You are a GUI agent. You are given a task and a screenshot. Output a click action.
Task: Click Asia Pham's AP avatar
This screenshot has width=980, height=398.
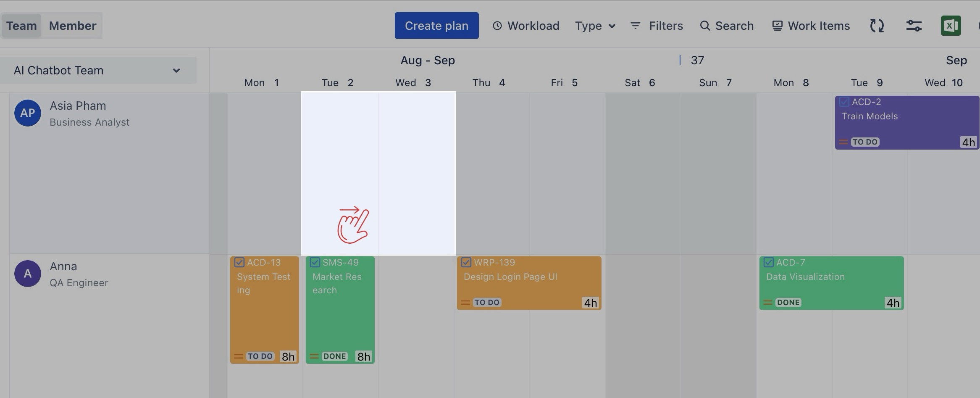pos(28,113)
